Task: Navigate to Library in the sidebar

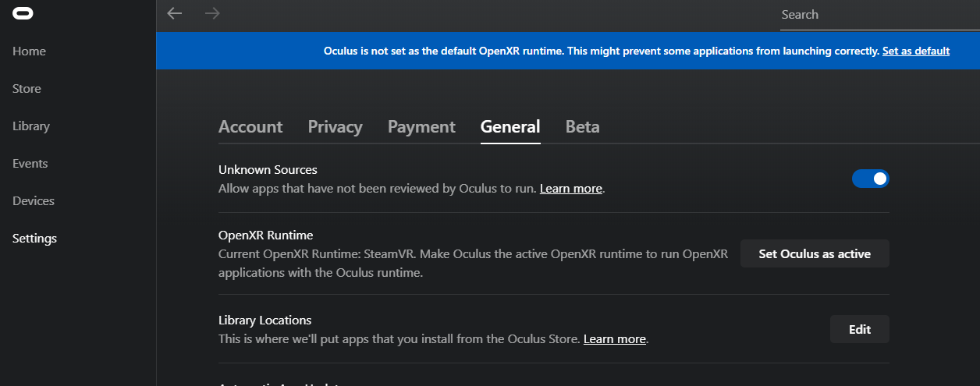Action: tap(31, 126)
